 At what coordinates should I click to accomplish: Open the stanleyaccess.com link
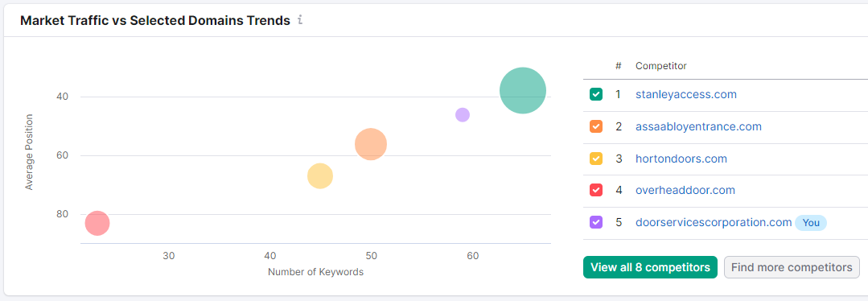coord(686,94)
